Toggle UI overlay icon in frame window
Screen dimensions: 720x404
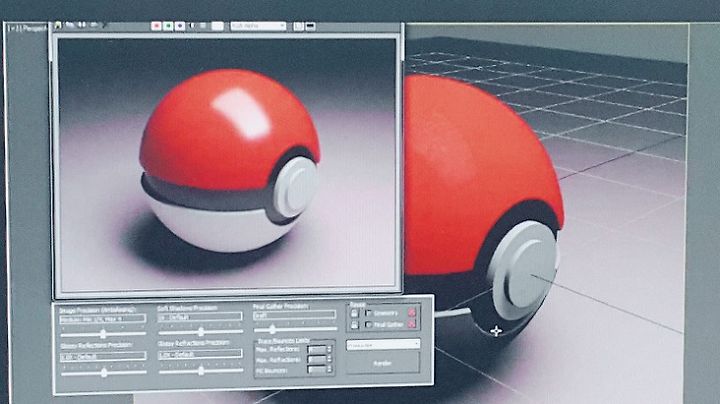coord(298,26)
